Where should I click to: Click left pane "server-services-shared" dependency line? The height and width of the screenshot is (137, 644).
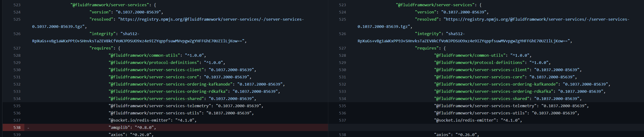tap(182, 99)
